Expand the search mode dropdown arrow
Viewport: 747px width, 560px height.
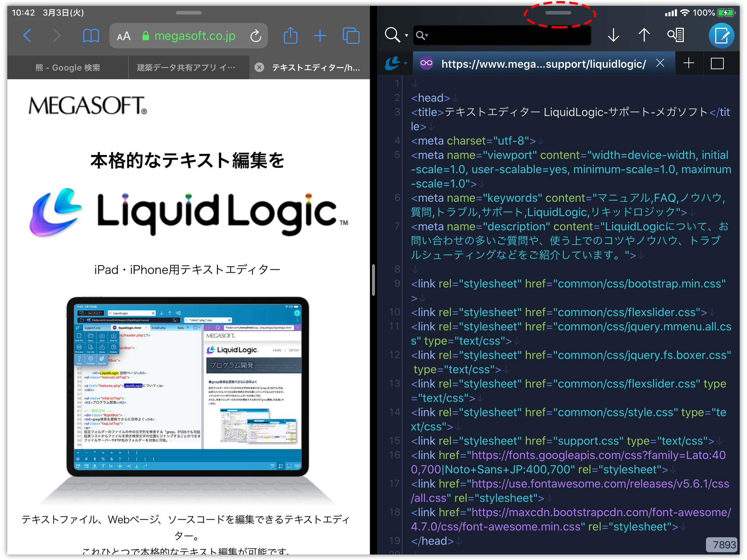pyautogui.click(x=406, y=36)
